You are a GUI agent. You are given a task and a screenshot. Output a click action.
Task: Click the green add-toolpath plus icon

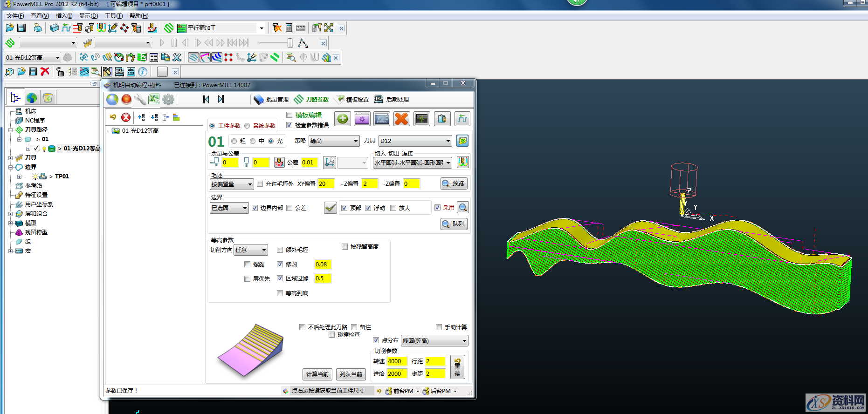coord(343,119)
